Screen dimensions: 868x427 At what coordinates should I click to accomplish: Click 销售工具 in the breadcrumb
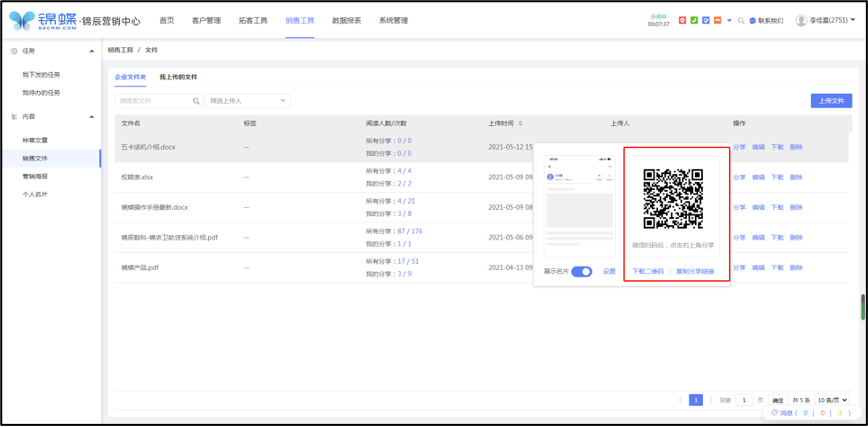point(120,50)
